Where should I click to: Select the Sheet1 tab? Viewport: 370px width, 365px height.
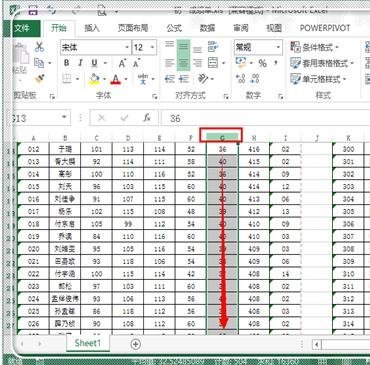tap(88, 343)
